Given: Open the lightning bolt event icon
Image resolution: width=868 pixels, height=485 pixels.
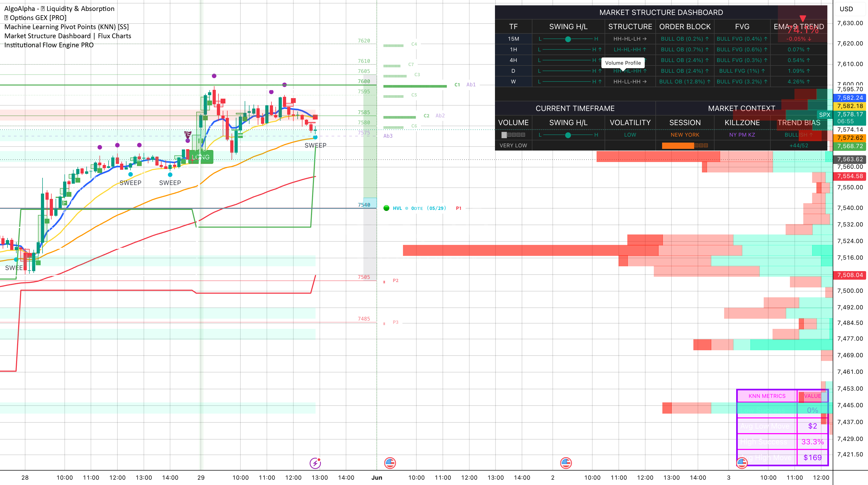Looking at the screenshot, I should pyautogui.click(x=315, y=463).
